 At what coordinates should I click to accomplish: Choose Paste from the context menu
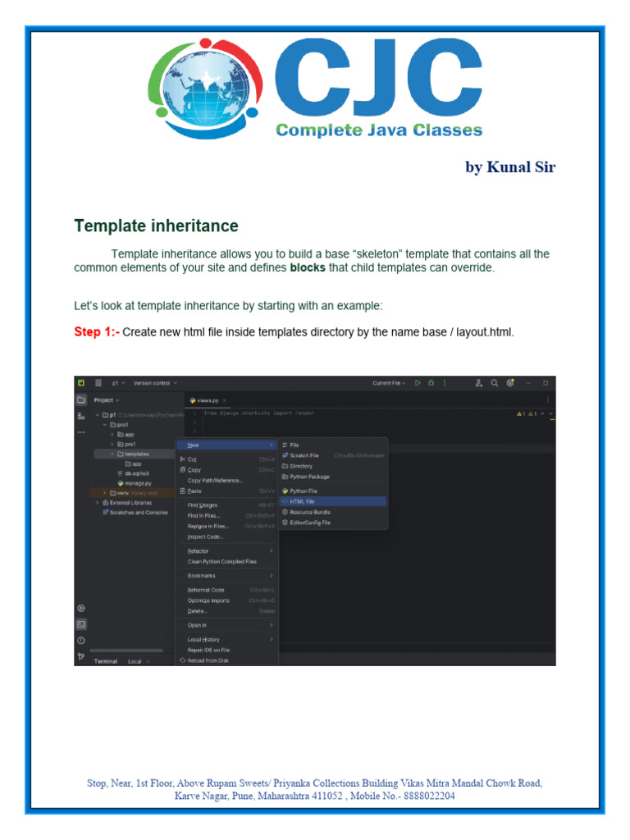[227, 491]
